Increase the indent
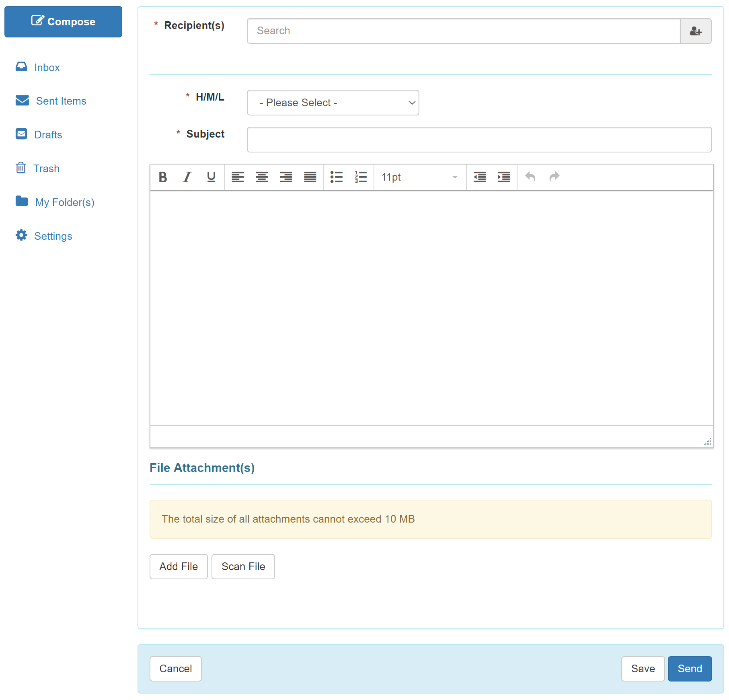Screen dimensions: 729x700 (504, 177)
